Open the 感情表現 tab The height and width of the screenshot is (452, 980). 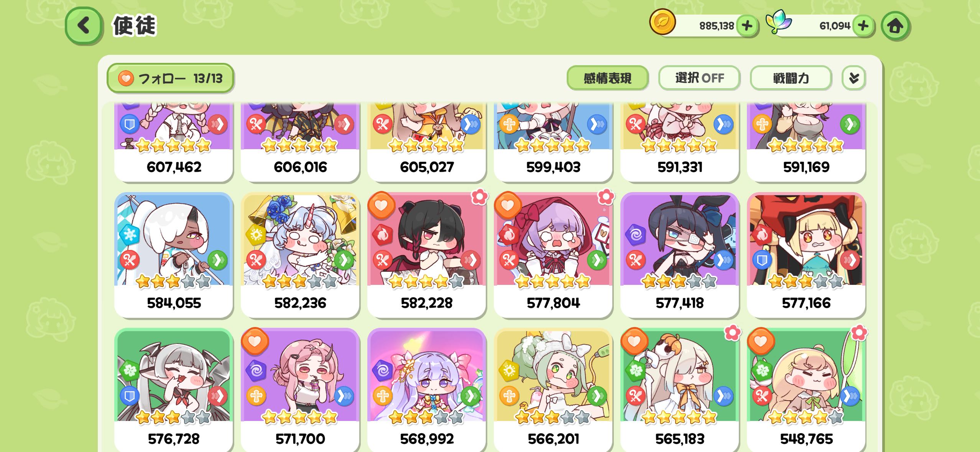[x=607, y=78]
